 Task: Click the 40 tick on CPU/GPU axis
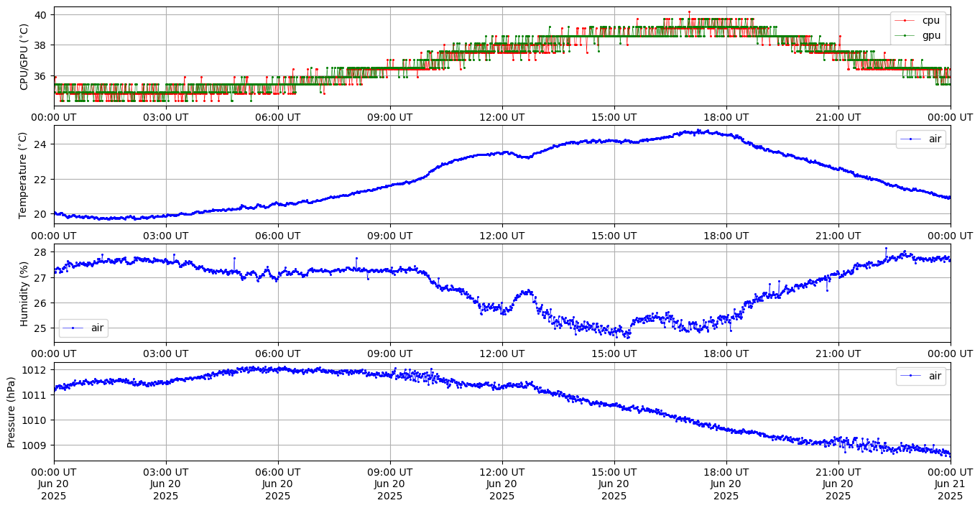tap(40, 14)
